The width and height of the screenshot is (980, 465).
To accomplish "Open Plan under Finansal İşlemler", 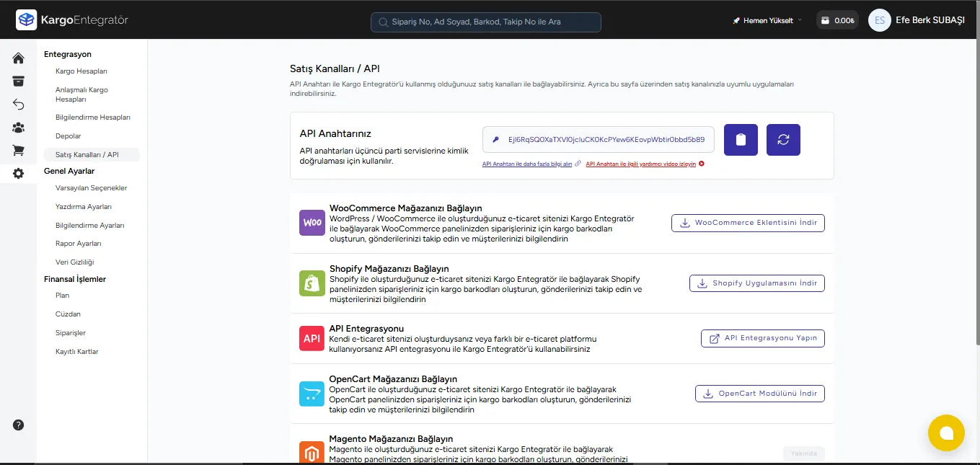I will pos(63,296).
